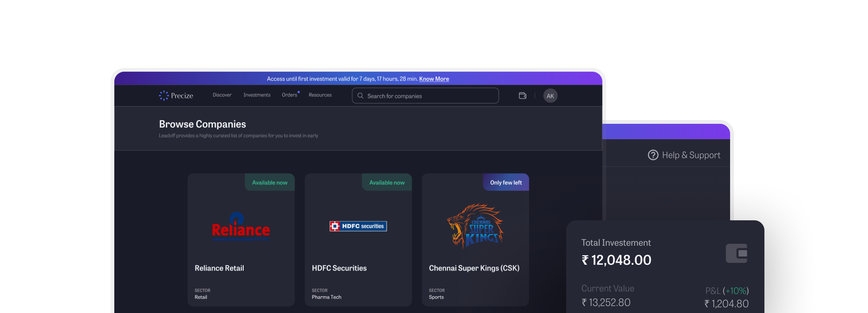Follow the Know More link
Image resolution: width=868 pixels, height=313 pixels.
(434, 79)
